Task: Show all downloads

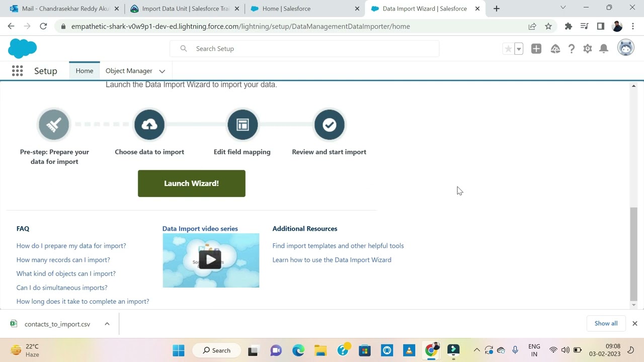Action: 606,323
